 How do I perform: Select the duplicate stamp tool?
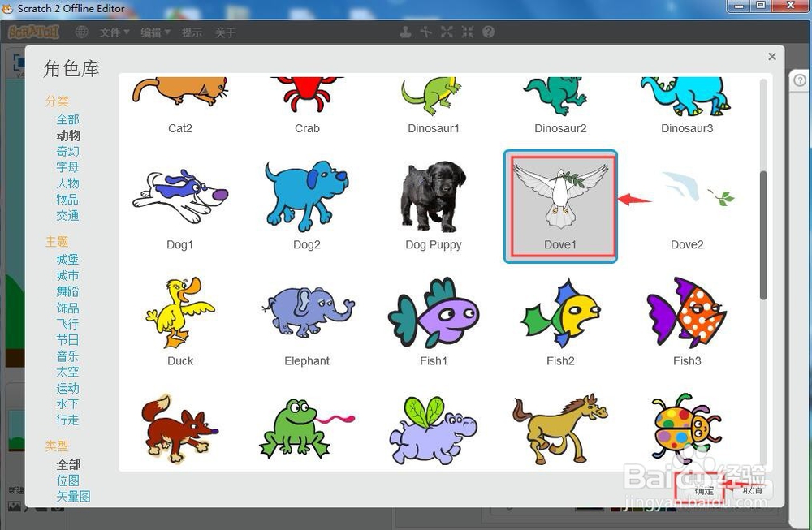[x=405, y=32]
